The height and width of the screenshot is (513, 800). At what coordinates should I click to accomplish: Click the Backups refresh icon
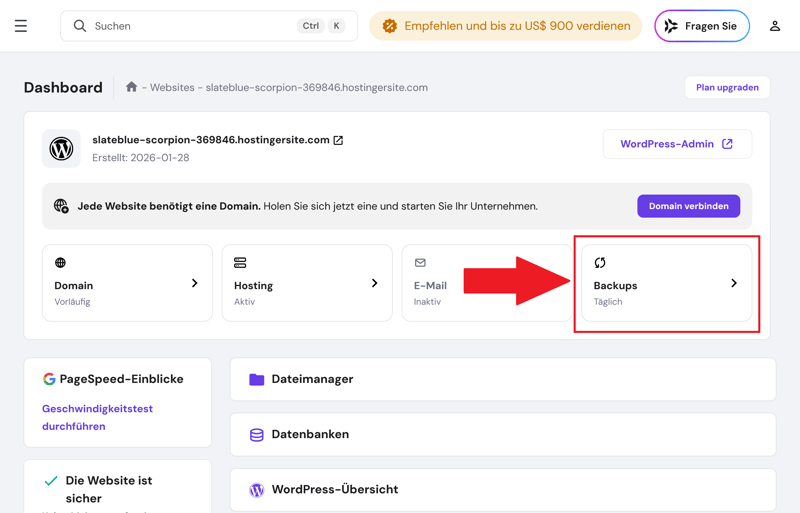[600, 263]
